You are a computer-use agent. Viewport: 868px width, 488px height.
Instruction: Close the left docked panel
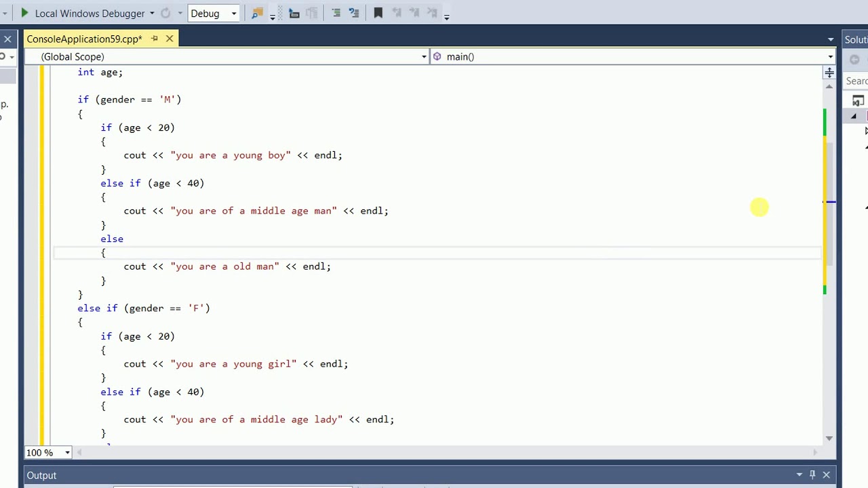(7, 39)
